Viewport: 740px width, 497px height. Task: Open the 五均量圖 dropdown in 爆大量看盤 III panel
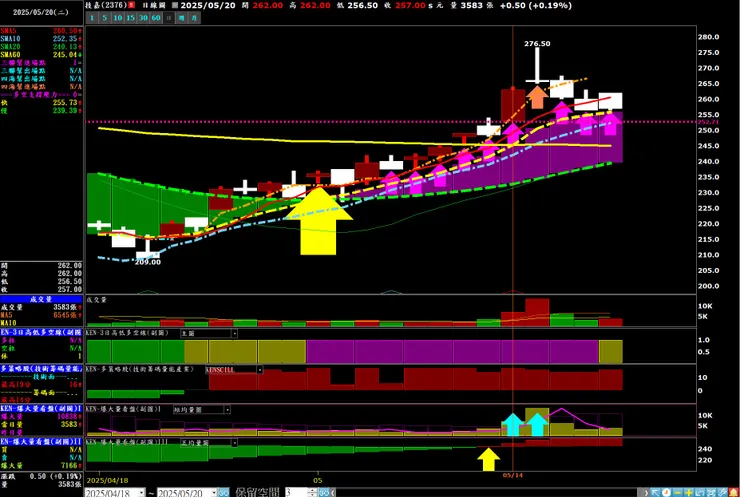coord(209,443)
